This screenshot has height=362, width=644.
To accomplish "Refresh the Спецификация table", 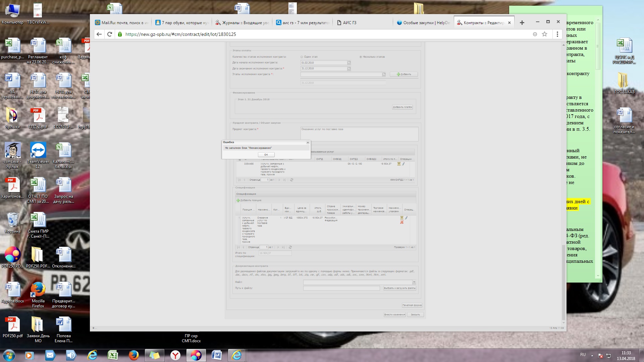I will click(290, 247).
